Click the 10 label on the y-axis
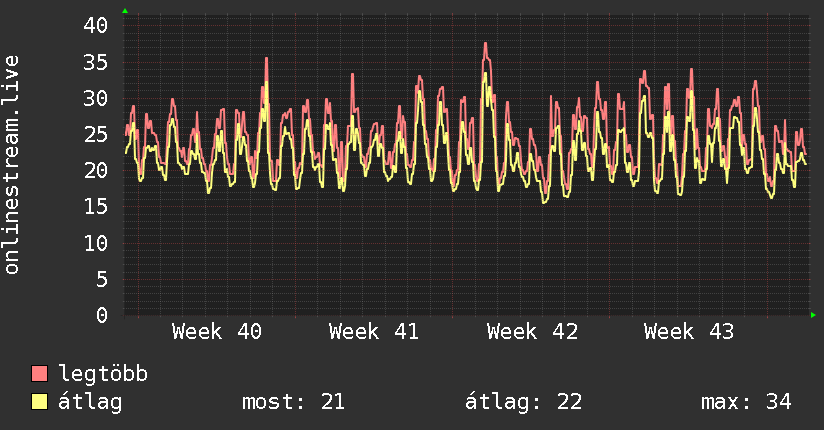The height and width of the screenshot is (430, 824). pos(95,243)
